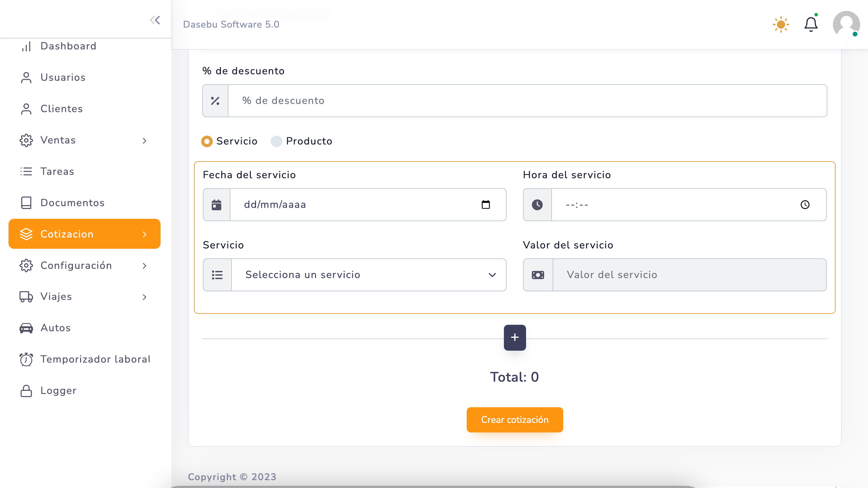Open notifications bell icon

pyautogui.click(x=811, y=24)
